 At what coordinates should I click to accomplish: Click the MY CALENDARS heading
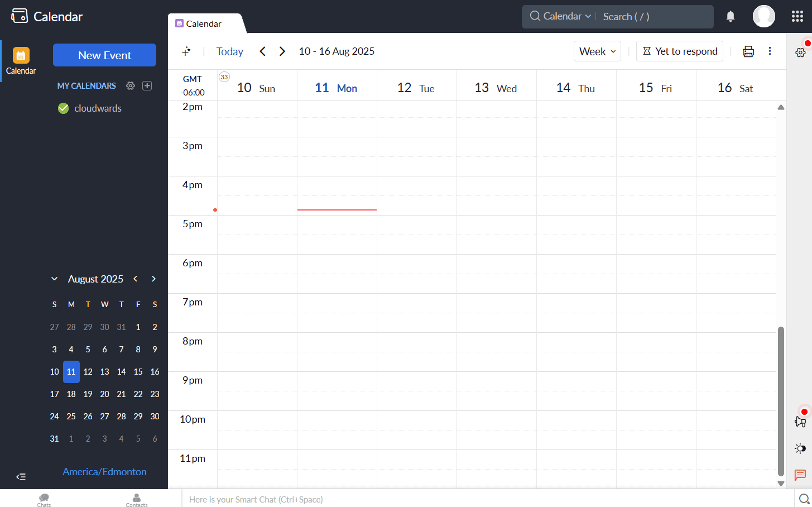87,86
